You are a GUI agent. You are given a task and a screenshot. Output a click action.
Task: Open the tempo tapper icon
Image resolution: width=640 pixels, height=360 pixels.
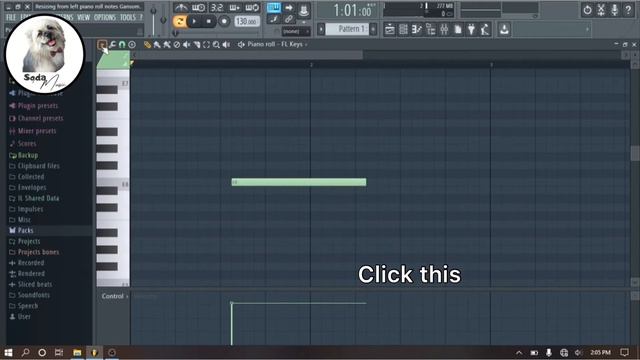pyautogui.click(x=485, y=29)
